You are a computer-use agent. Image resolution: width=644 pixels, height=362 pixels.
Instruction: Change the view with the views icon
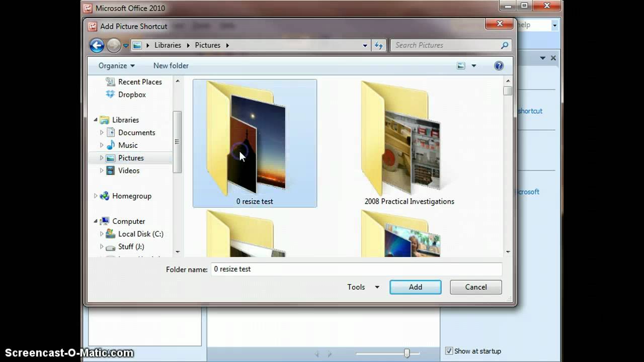461,66
